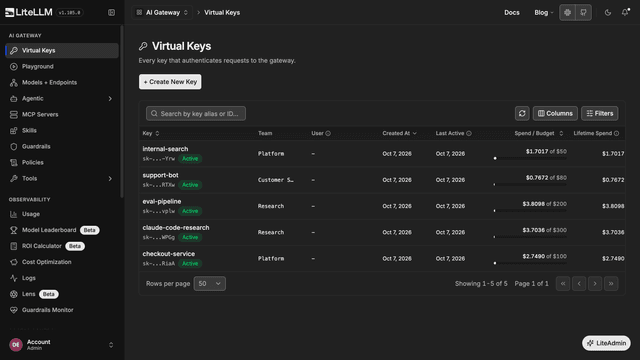Open the AI Gateway switcher dropdown
This screenshot has width=640, height=360.
pyautogui.click(x=162, y=13)
